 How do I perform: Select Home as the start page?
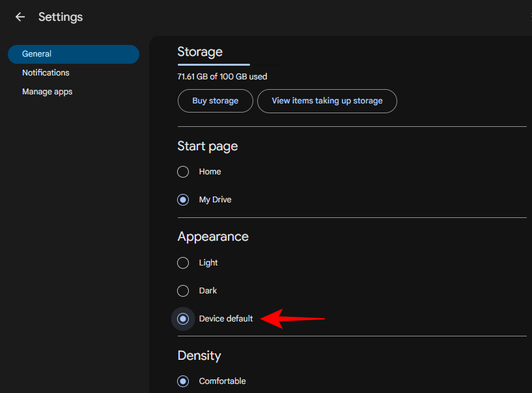click(x=183, y=172)
